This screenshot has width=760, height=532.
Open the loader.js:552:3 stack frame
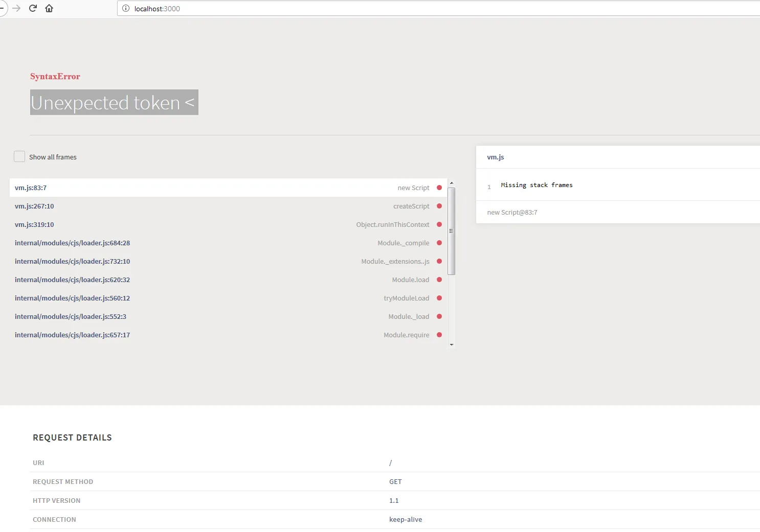pos(228,316)
